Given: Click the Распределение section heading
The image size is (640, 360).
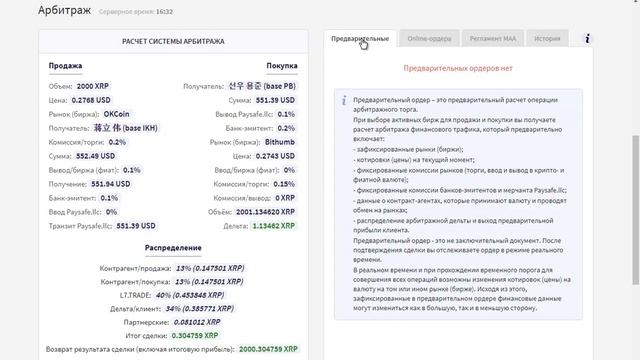Looking at the screenshot, I should (x=173, y=248).
